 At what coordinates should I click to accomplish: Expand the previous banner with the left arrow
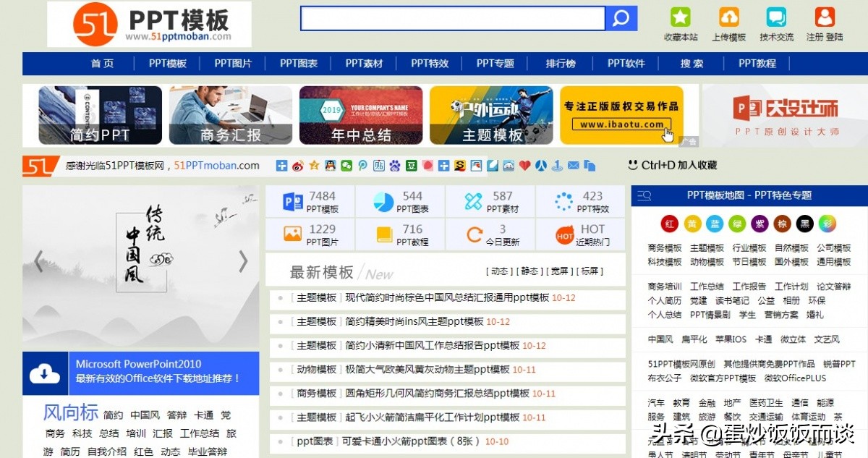[x=37, y=260]
